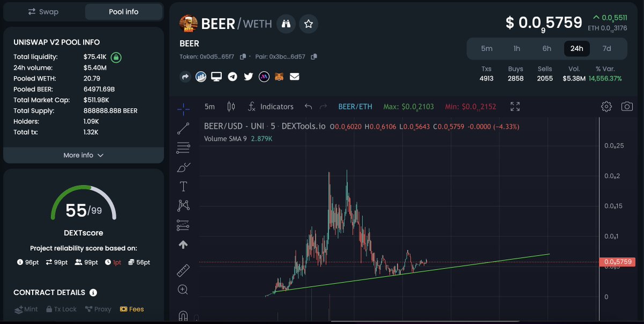Take a chart snapshot with the camera
Screen dimensions: 644x324
627,106
